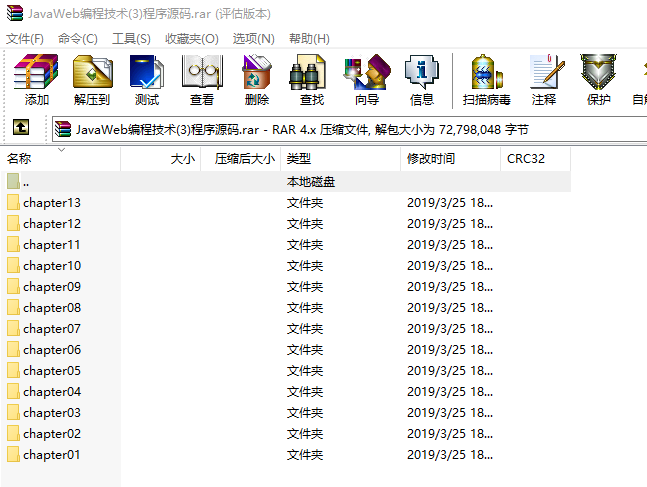Click the parent '..' folder icon
This screenshot has width=647, height=487.
click(13, 181)
